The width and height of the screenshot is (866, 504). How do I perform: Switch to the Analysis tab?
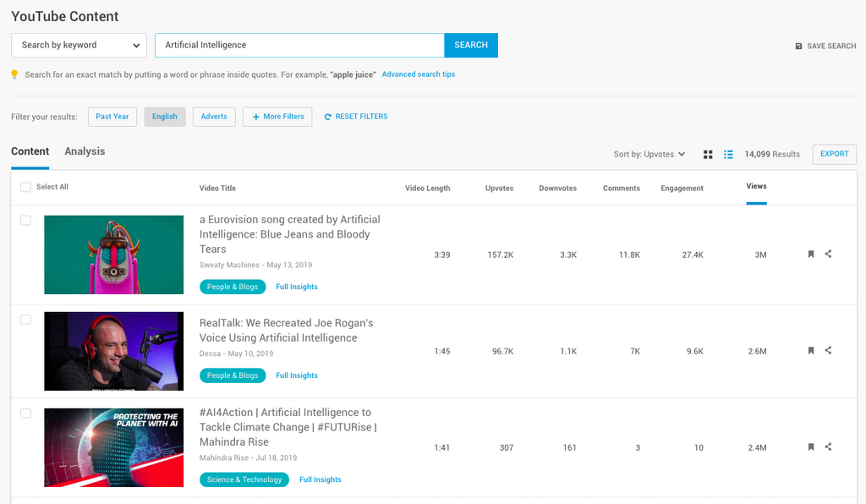85,151
